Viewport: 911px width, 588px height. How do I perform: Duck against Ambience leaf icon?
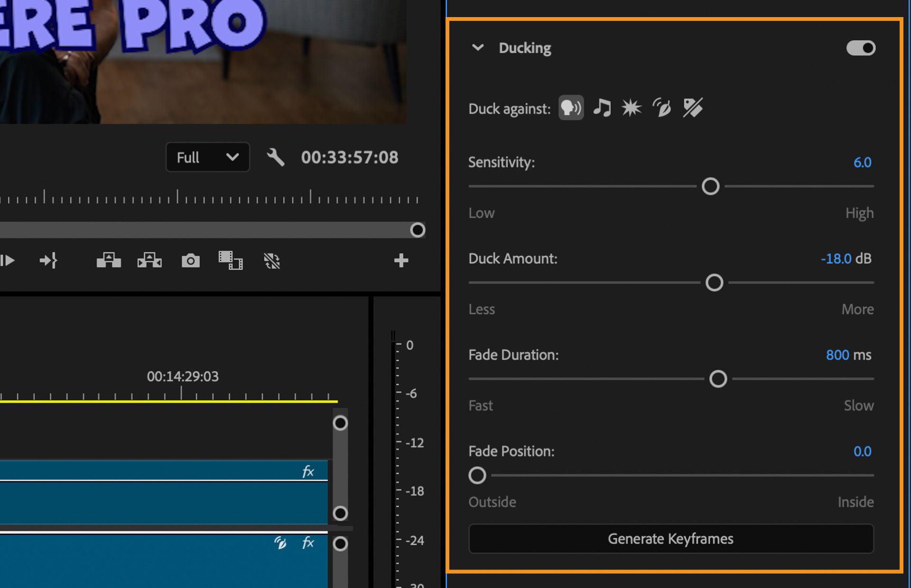661,108
